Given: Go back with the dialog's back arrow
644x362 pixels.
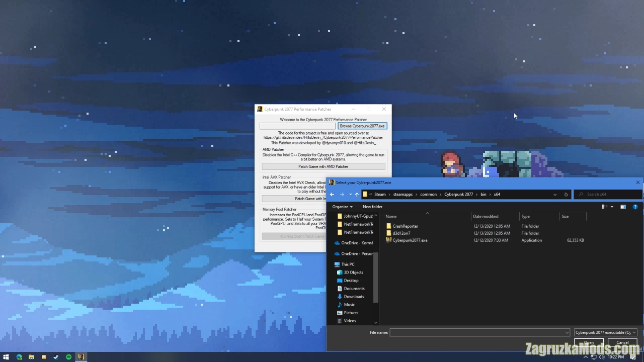Looking at the screenshot, I should (x=332, y=195).
